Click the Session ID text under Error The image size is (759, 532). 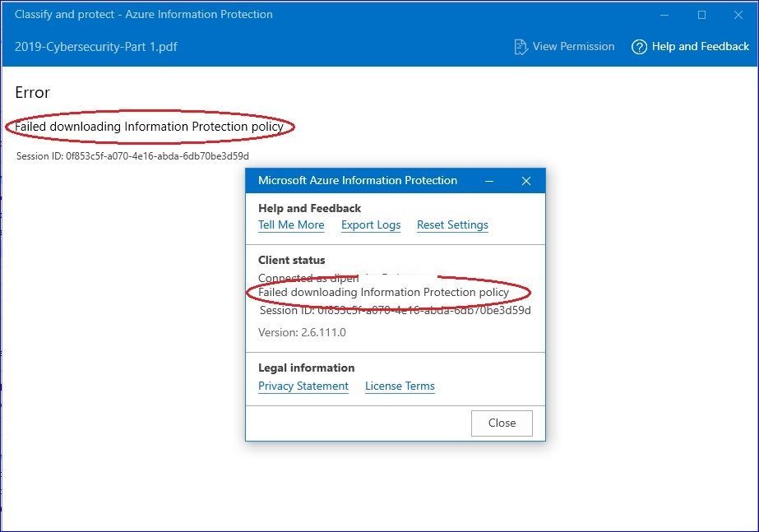click(132, 156)
